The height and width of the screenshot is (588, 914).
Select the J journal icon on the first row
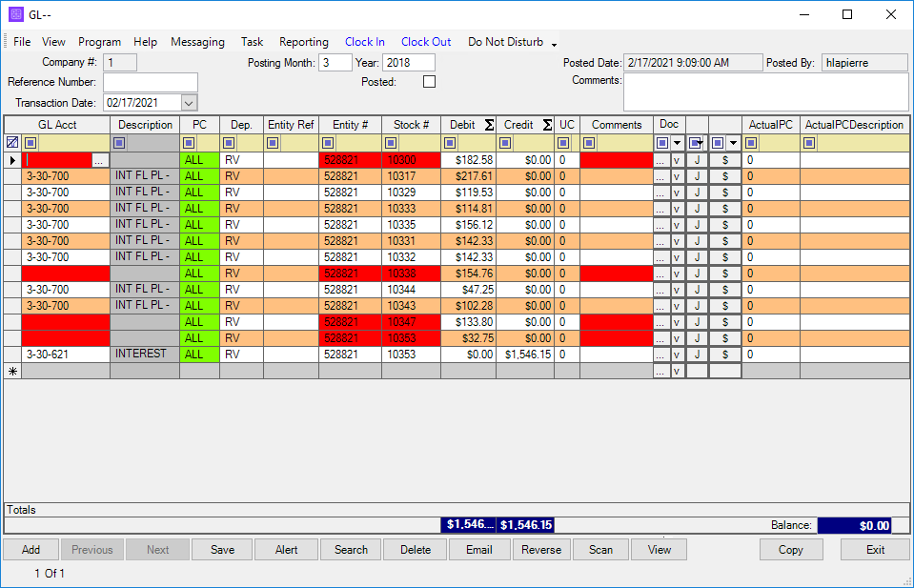pyautogui.click(x=695, y=161)
